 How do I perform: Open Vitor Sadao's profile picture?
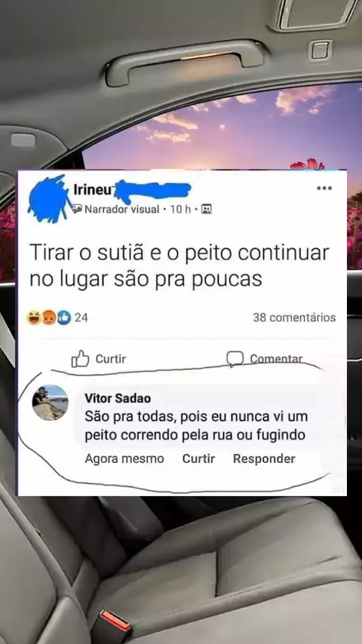[x=50, y=403]
